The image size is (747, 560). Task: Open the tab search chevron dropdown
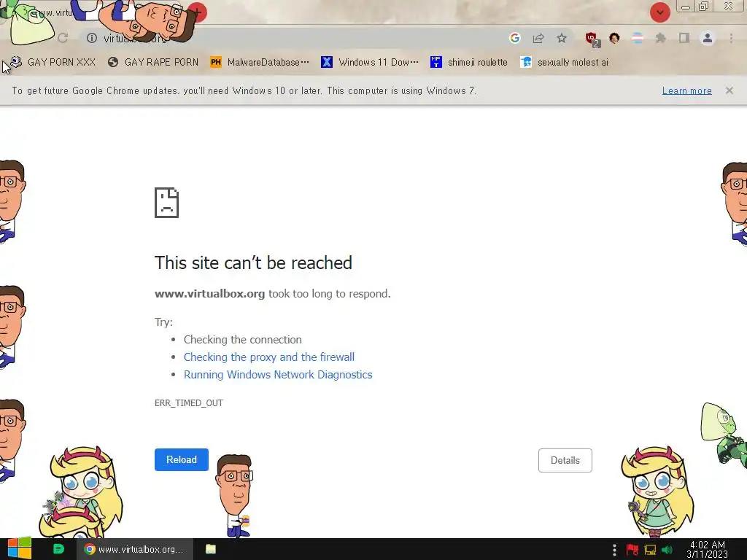[659, 12]
